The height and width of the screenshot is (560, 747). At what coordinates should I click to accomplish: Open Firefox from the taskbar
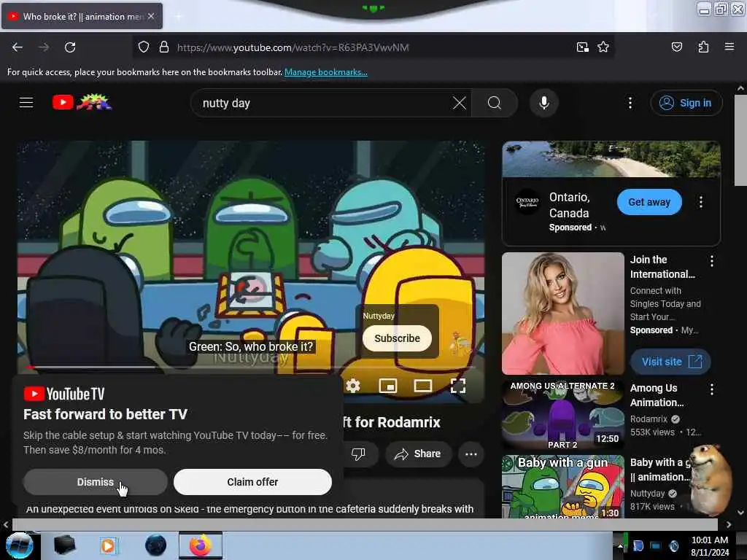201,545
